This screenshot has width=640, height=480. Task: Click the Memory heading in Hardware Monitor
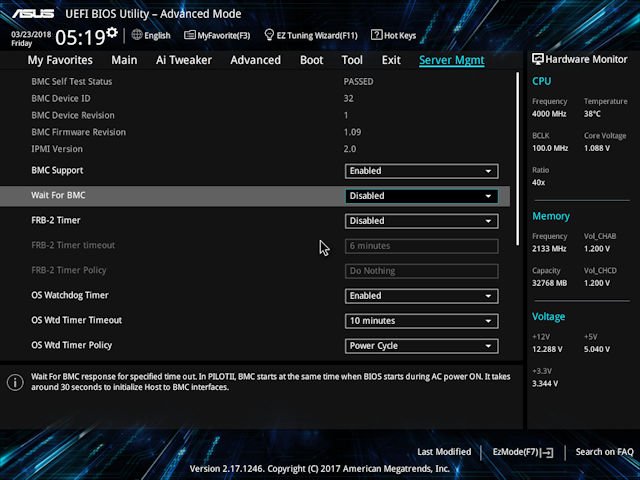[551, 216]
